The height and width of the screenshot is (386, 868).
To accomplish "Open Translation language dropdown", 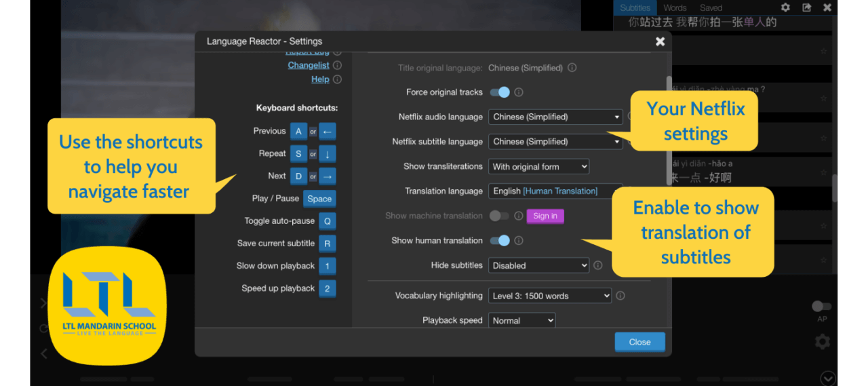I will click(x=555, y=191).
